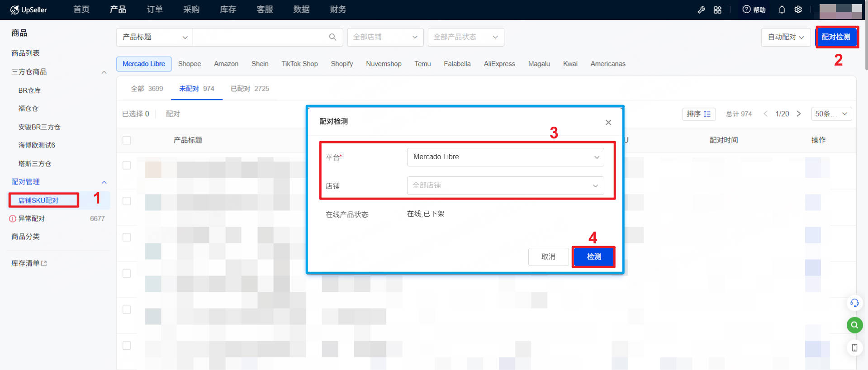This screenshot has height=370, width=868.
Task: Click the search magnifier icon
Action: [x=332, y=37]
